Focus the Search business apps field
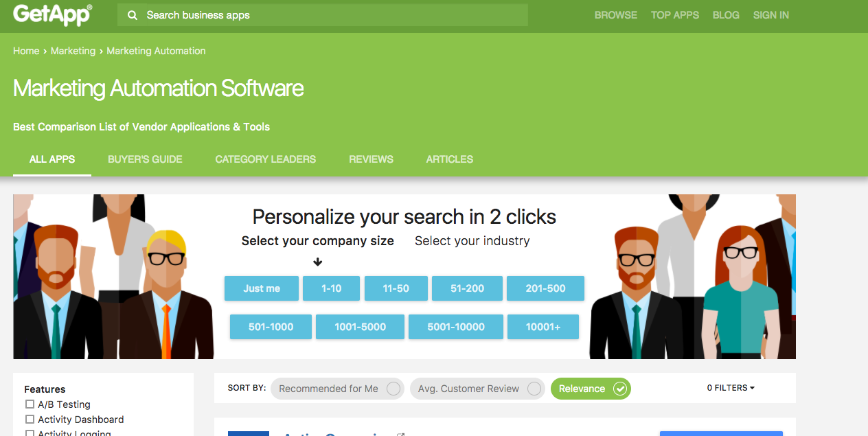 (x=323, y=15)
